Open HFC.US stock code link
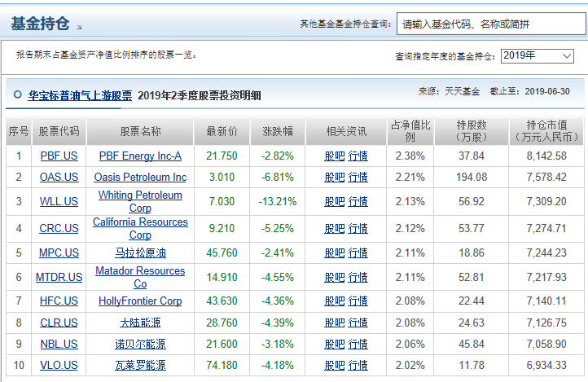 (59, 301)
